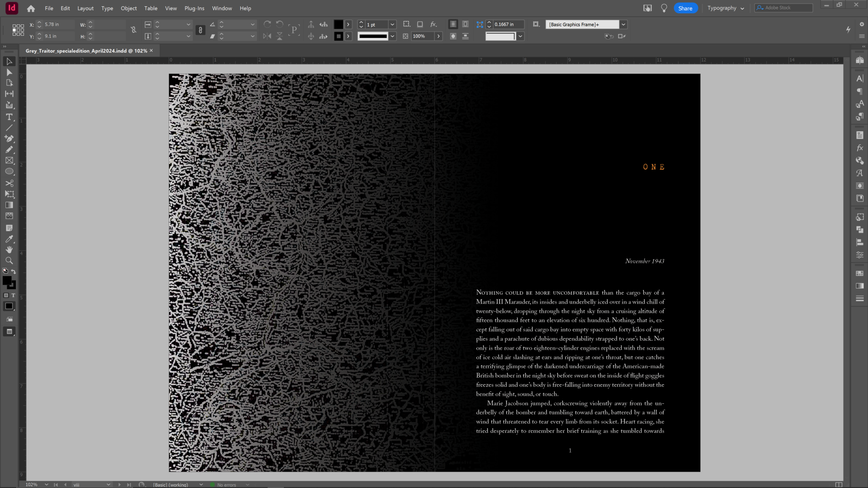Select the Gradient Feather tool
Screen dimensions: 868x488
pos(9,216)
